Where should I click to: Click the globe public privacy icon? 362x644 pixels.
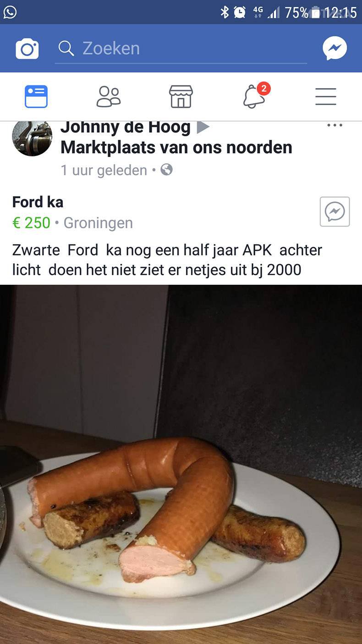click(167, 170)
